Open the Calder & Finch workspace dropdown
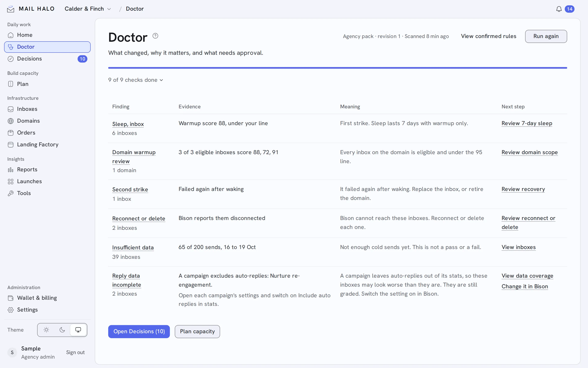The width and height of the screenshot is (588, 368). tap(88, 9)
